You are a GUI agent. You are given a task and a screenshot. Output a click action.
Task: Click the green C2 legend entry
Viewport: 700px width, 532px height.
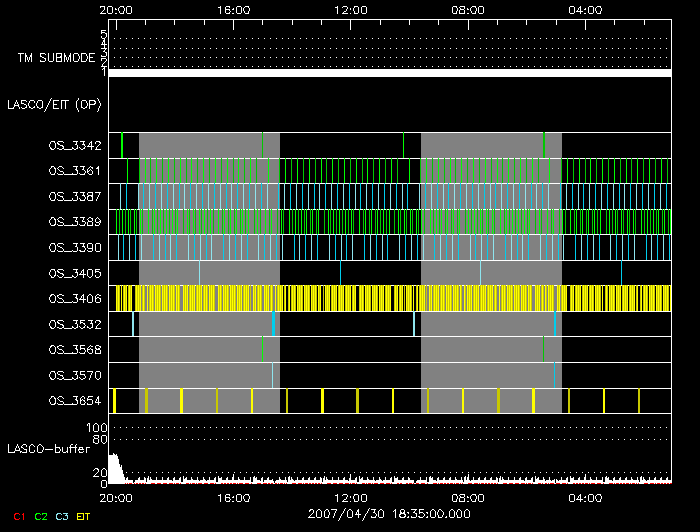click(41, 515)
